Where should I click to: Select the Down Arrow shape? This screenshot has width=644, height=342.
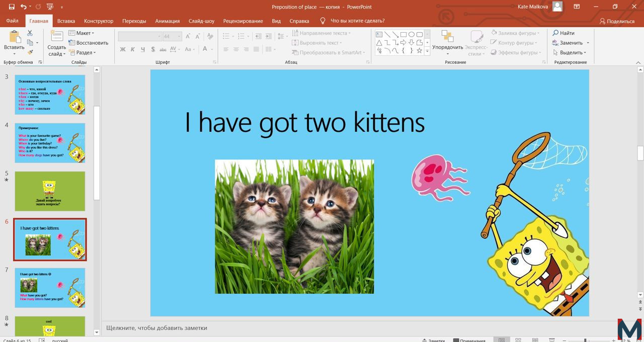click(412, 43)
